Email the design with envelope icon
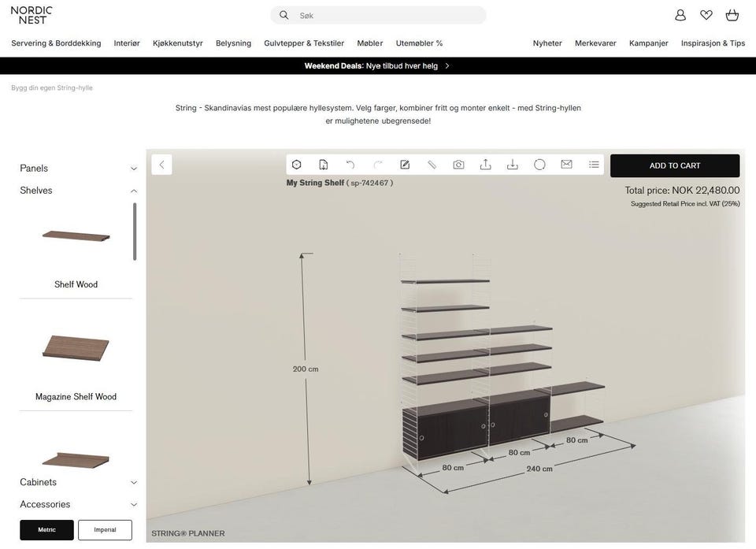 [566, 165]
